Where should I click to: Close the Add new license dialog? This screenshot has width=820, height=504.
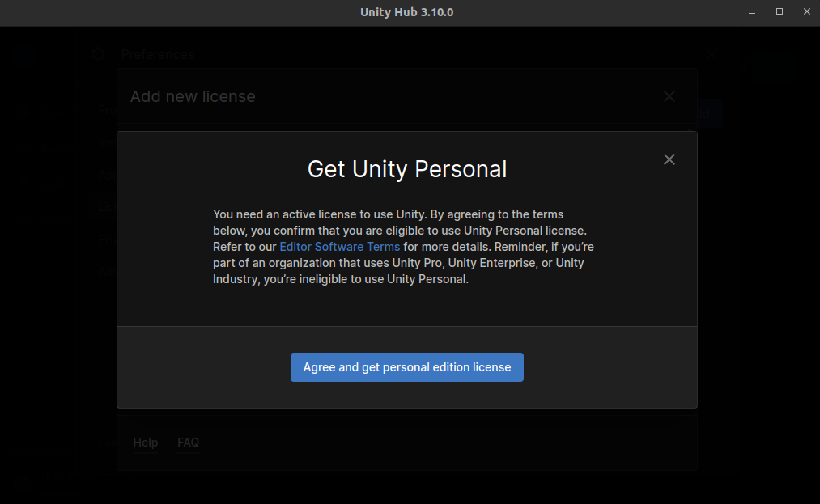pos(669,96)
